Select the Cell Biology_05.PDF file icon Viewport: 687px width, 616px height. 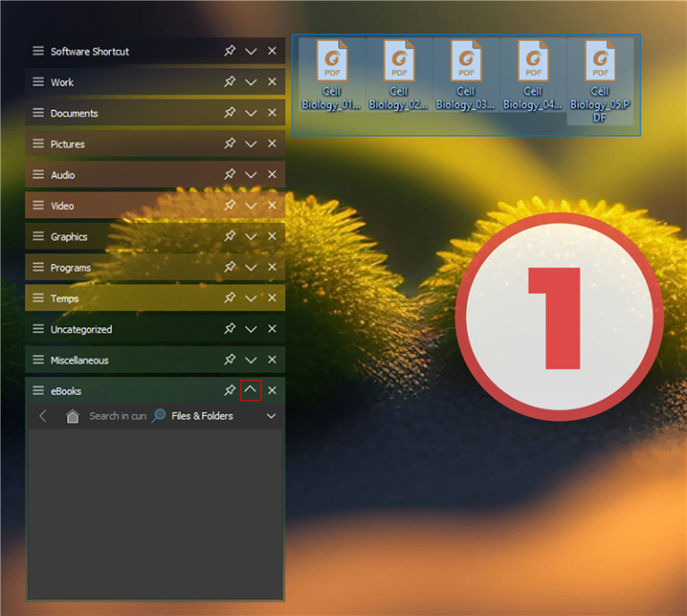pyautogui.click(x=600, y=61)
